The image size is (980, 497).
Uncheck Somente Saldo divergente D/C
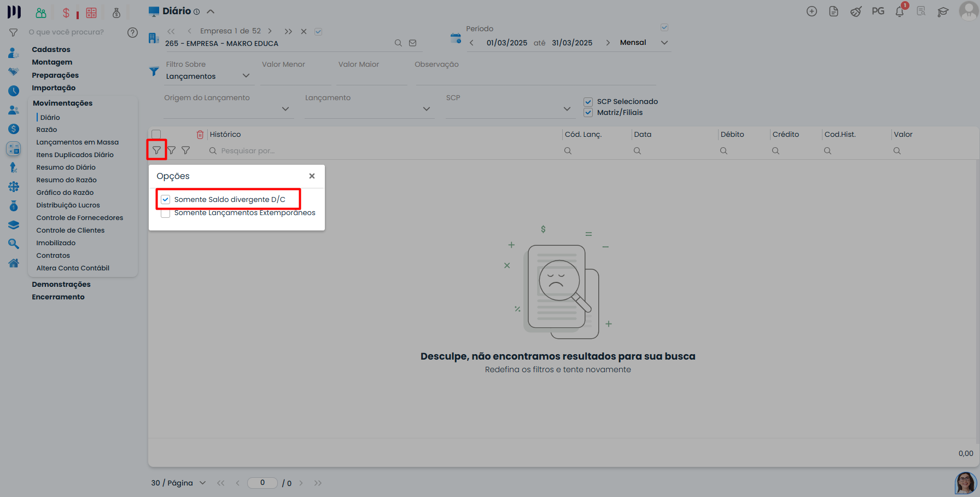coord(166,200)
